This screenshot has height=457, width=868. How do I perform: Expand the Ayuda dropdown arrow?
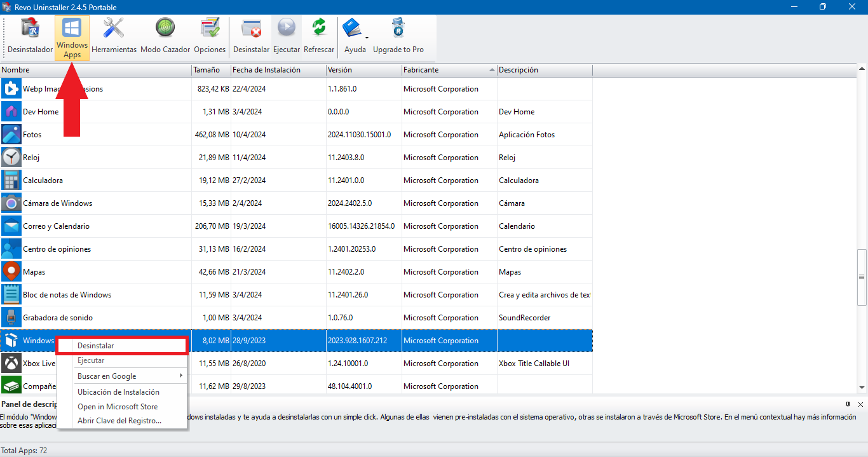click(367, 38)
